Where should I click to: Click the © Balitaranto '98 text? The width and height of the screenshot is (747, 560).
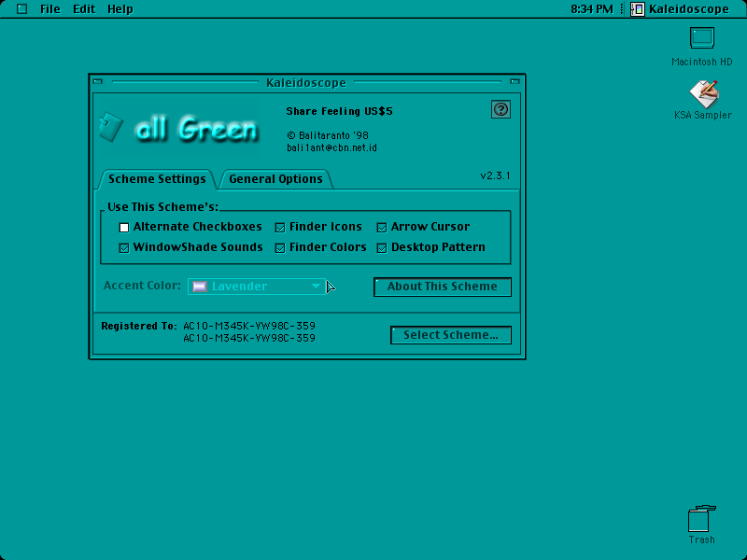328,135
